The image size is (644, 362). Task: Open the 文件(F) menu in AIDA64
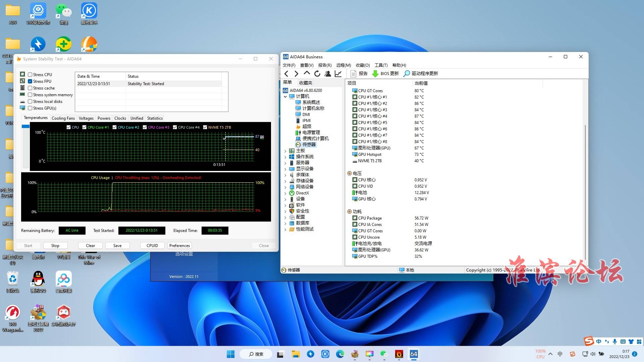click(x=289, y=65)
